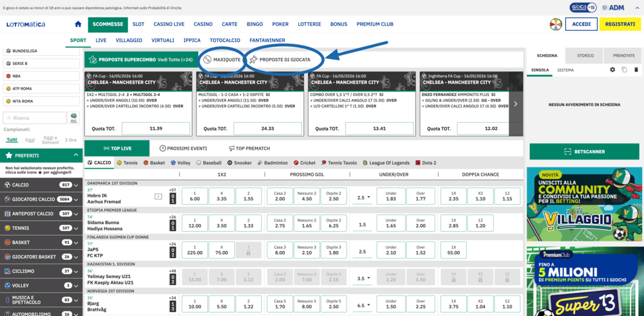
Task: Filter championships by Tutti
Action: click(x=12, y=140)
